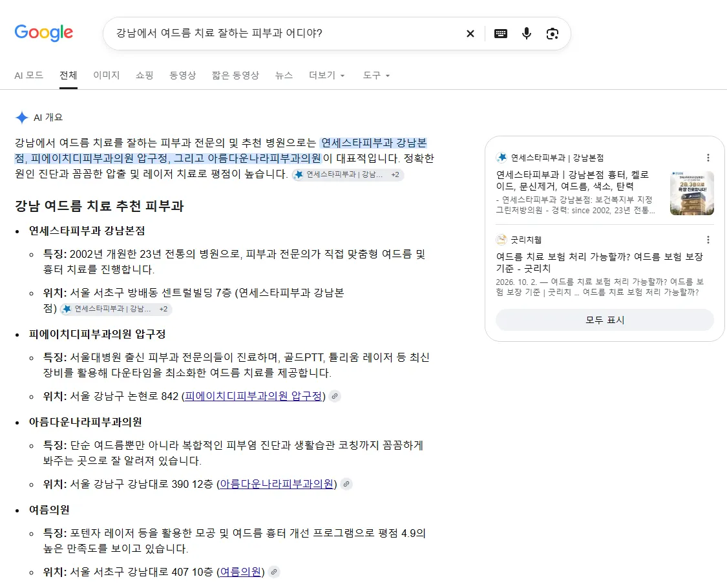Open the 아름다운나라피부과의원 link
This screenshot has width=727, height=588.
pos(277,484)
